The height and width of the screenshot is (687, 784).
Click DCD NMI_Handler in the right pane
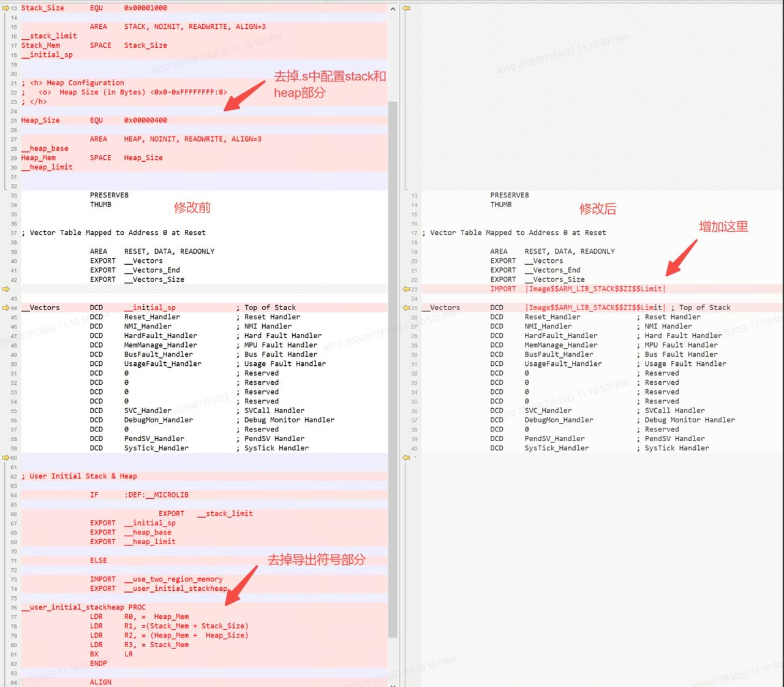click(x=530, y=327)
